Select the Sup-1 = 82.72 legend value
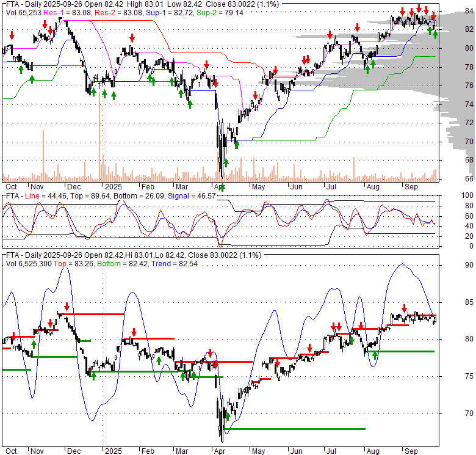The width and height of the screenshot is (476, 455). click(170, 12)
